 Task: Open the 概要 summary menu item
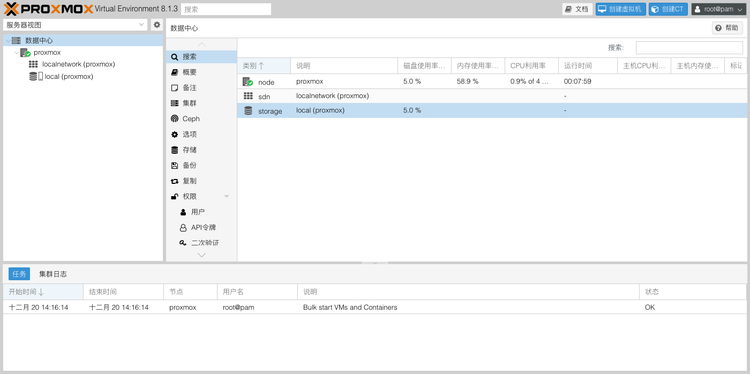201,72
